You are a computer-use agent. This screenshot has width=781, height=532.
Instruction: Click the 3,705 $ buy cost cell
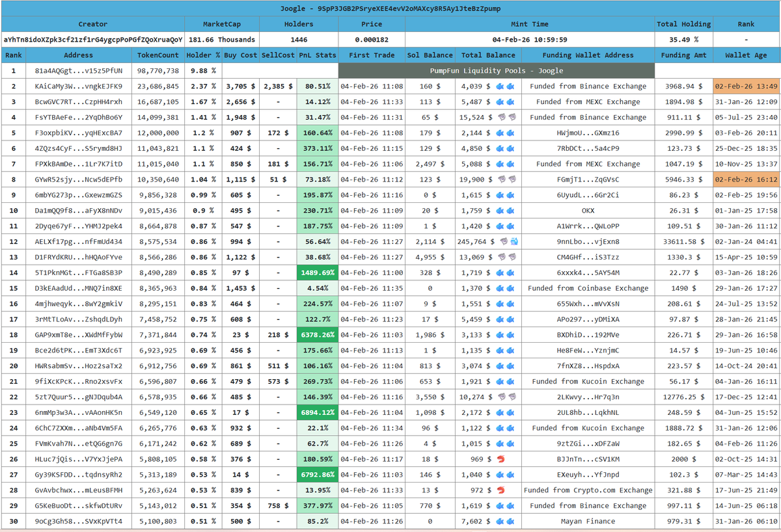240,86
